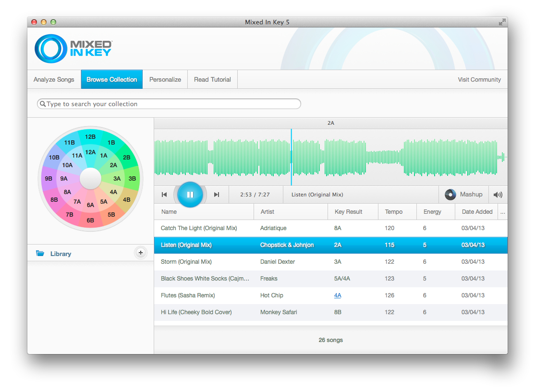Filter by key 4B on the wheel
This screenshot has height=392, width=535.
click(127, 200)
